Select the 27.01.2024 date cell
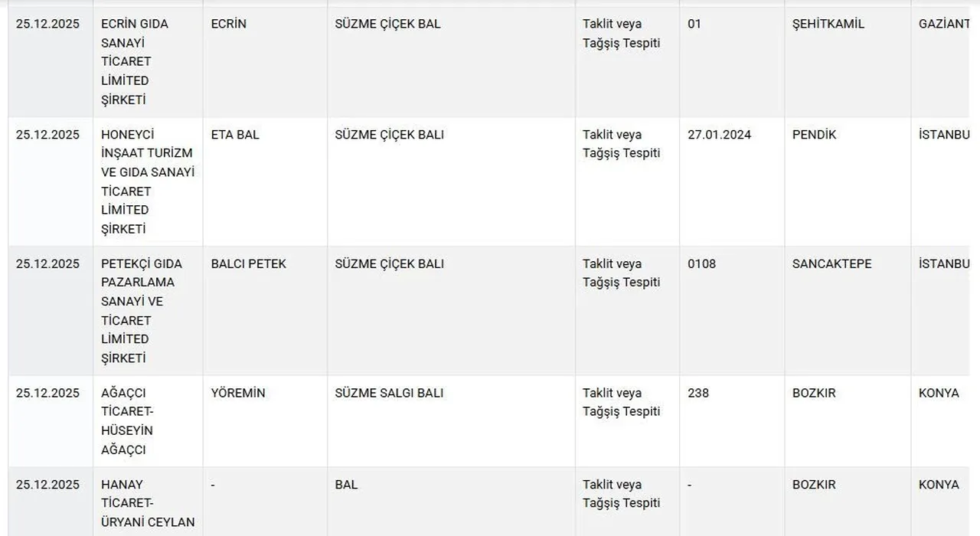This screenshot has height=536, width=980. pos(719,135)
